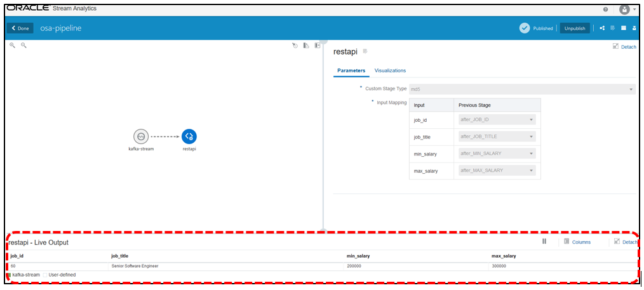Click the green kafka-stream legend swatch

tap(9, 275)
